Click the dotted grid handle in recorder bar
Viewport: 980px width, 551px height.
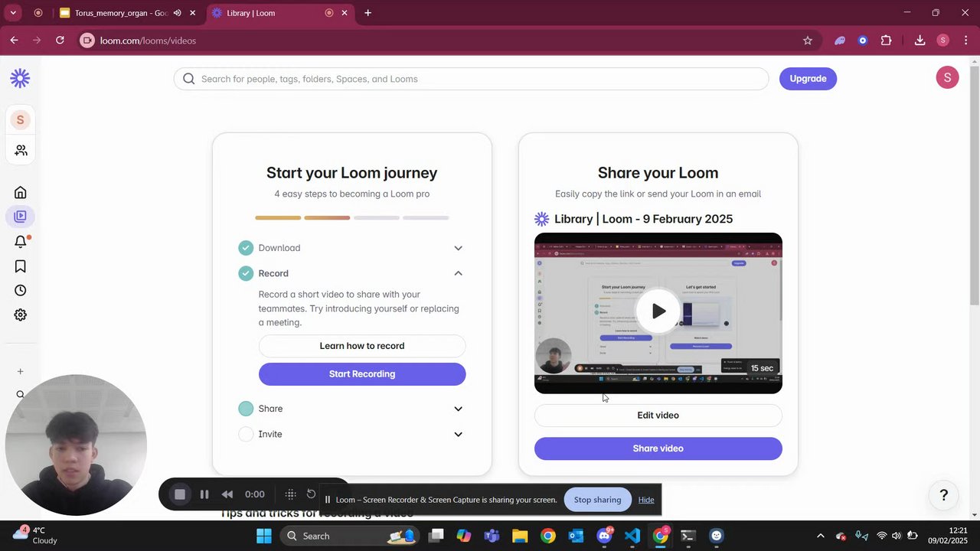pyautogui.click(x=290, y=494)
